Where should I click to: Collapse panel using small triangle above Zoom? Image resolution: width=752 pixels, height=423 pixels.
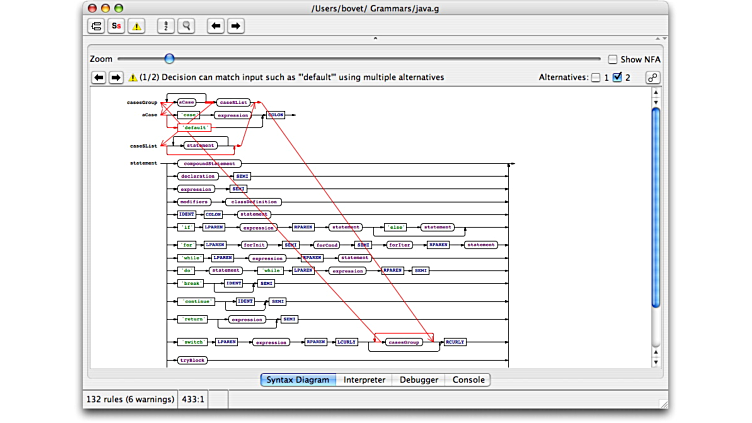click(375, 39)
